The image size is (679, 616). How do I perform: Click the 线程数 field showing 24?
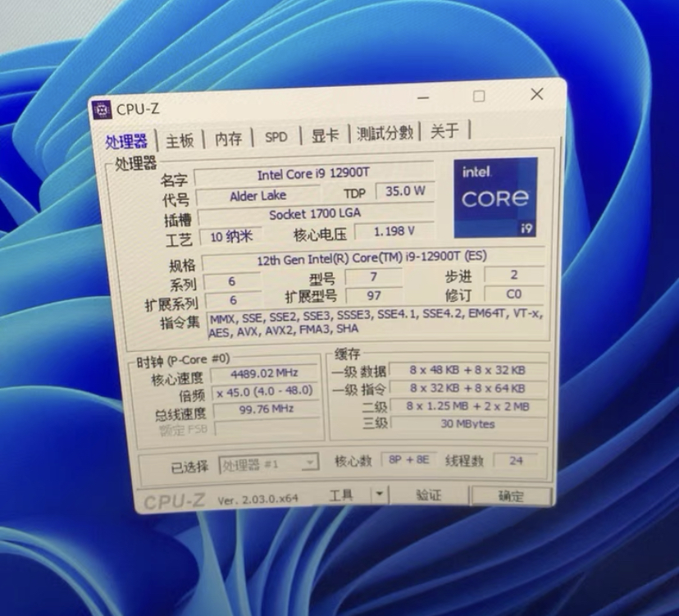(516, 460)
